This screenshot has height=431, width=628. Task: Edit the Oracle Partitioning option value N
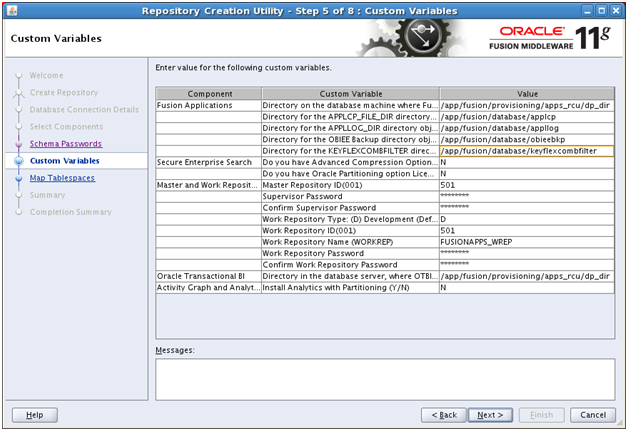pos(527,174)
